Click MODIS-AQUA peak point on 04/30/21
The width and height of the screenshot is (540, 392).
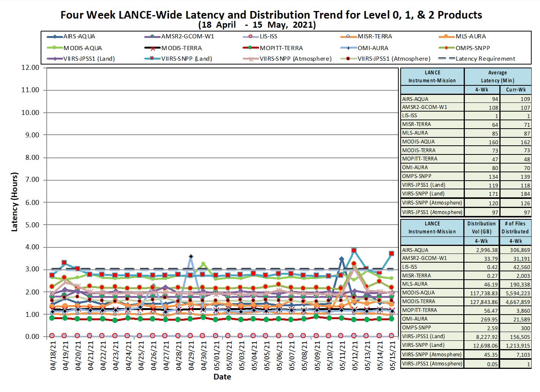[x=203, y=264]
